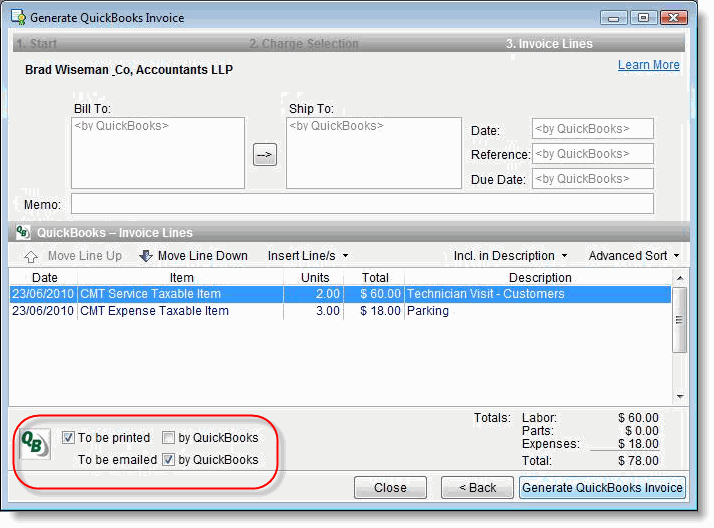
Task: Go to the 2. Charge Selection step
Action: (x=303, y=44)
